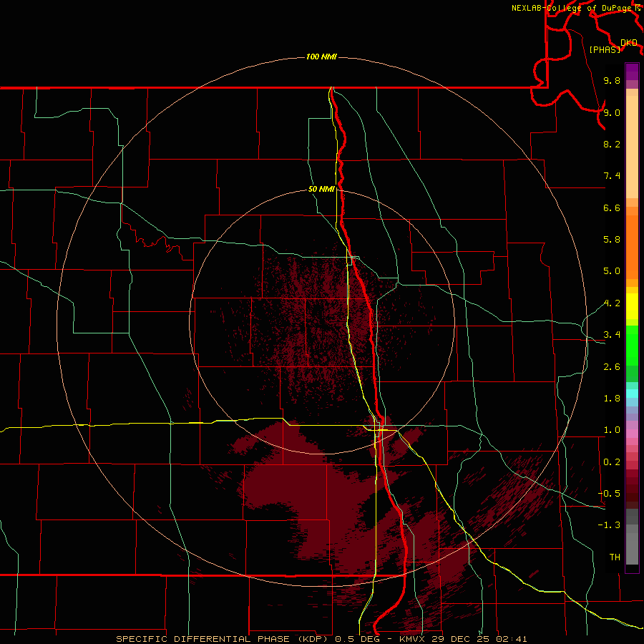
Task: Click the 9.0 value on the color scale
Action: pyautogui.click(x=612, y=113)
